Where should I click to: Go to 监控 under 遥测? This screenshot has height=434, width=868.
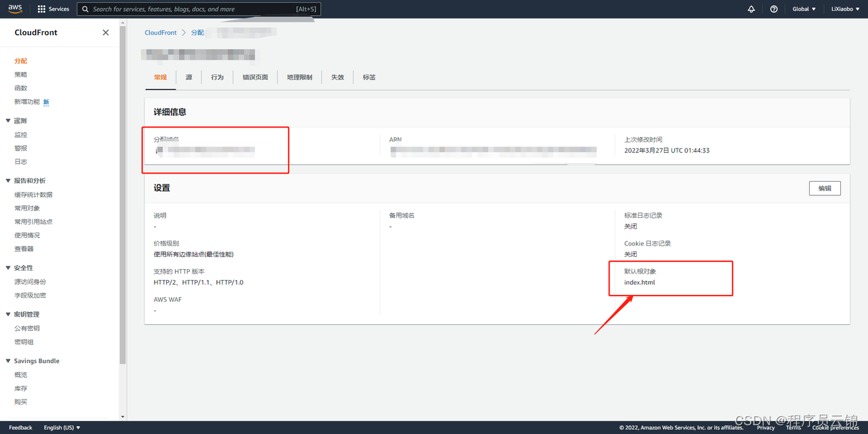(x=21, y=135)
